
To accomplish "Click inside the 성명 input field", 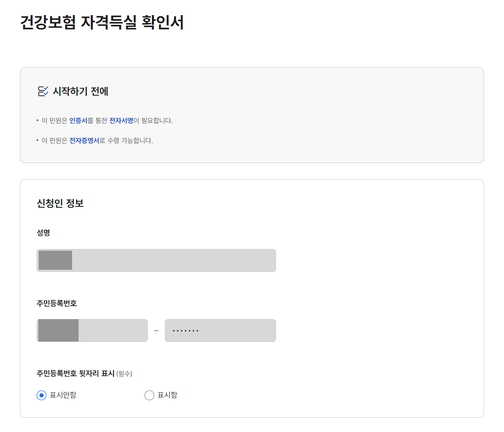I will point(156,260).
